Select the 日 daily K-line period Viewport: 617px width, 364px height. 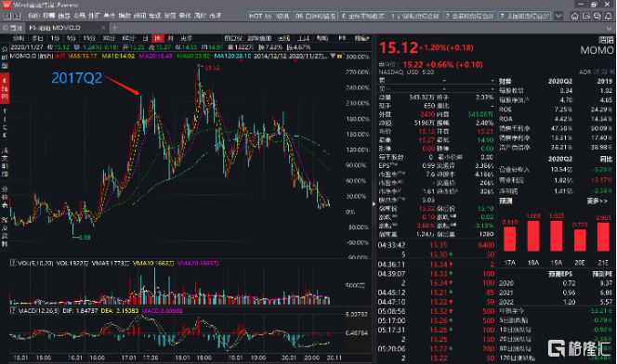tap(145, 38)
